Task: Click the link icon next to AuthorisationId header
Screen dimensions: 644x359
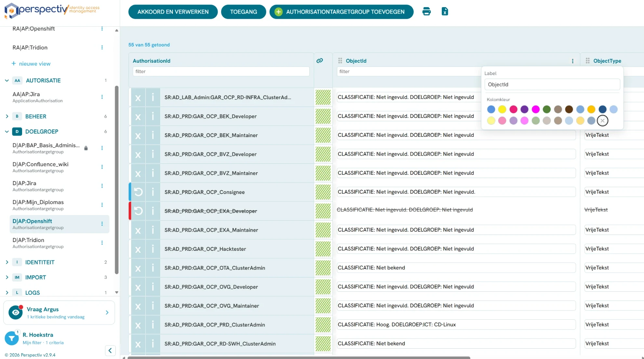Action: 320,60
